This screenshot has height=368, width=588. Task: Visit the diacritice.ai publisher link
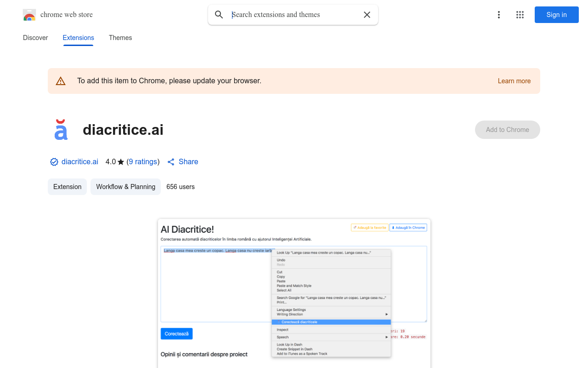tap(80, 161)
